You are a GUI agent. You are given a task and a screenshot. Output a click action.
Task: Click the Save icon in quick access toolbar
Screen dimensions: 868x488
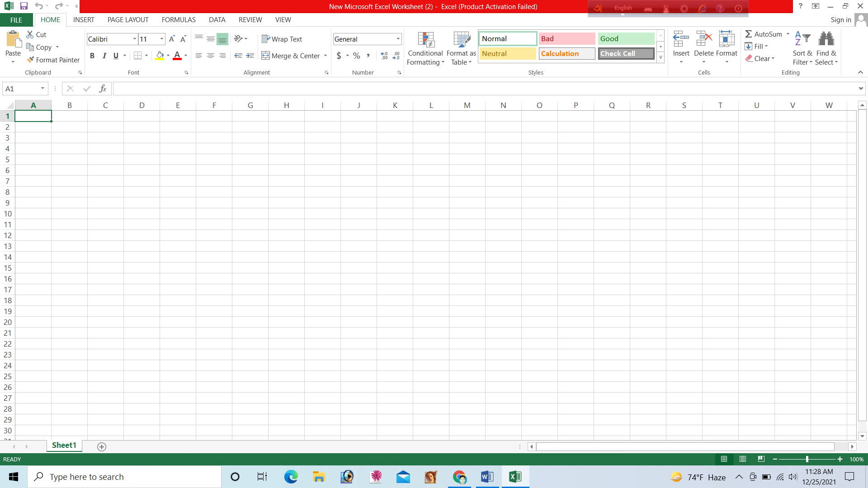click(x=24, y=6)
